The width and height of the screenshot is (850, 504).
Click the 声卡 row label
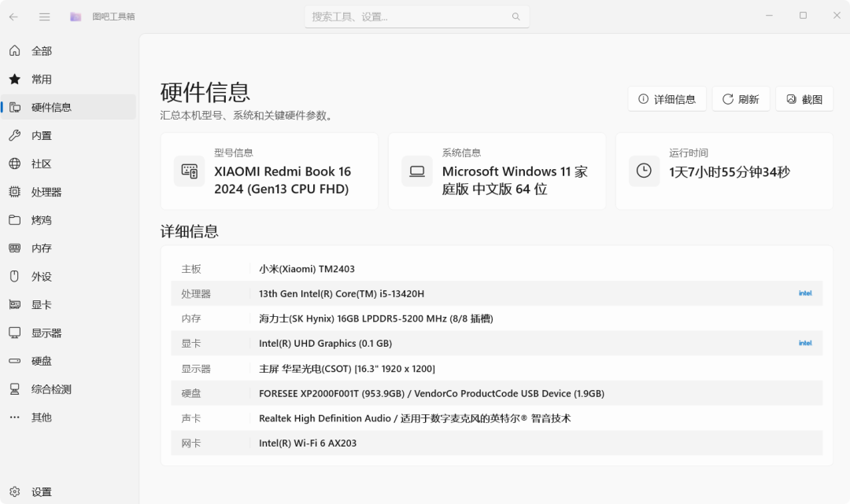click(x=190, y=418)
